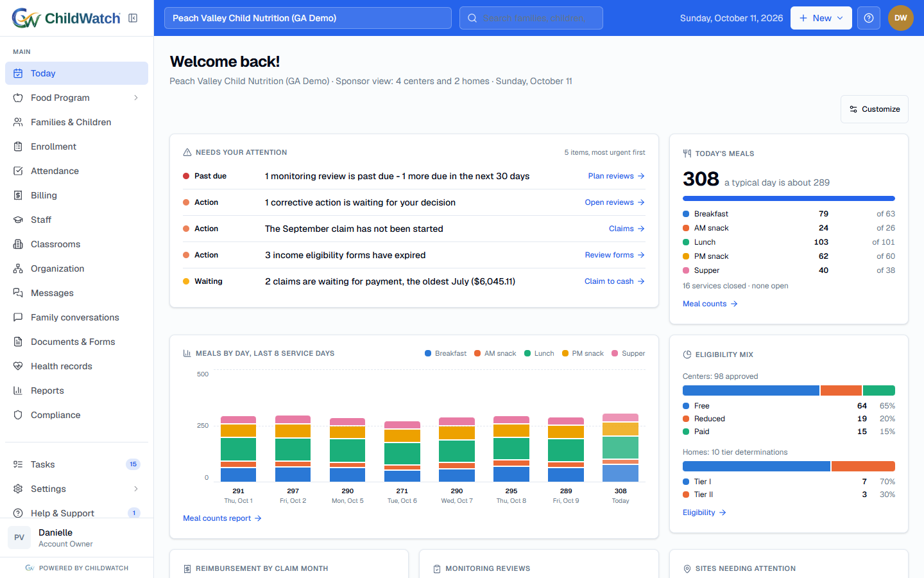Click the ChildWatch logo
The width and height of the screenshot is (924, 578).
coord(66,18)
